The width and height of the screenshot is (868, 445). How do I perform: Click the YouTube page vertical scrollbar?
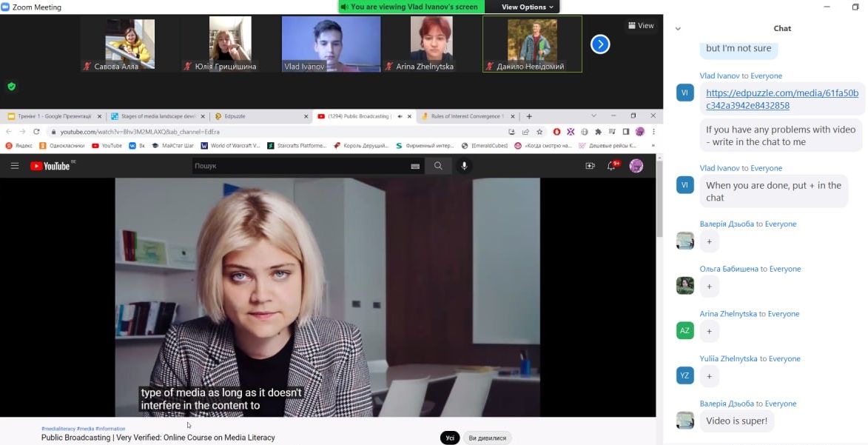[659, 200]
